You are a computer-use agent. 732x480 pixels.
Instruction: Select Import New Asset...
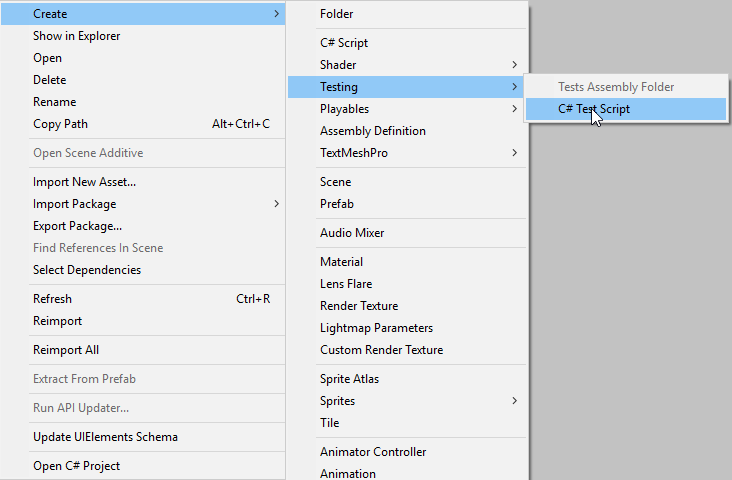click(x=143, y=182)
